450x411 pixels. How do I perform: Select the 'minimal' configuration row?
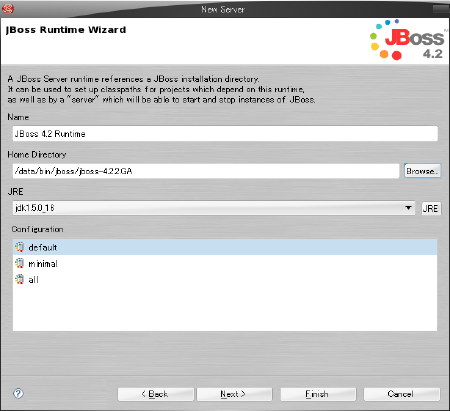click(225, 263)
